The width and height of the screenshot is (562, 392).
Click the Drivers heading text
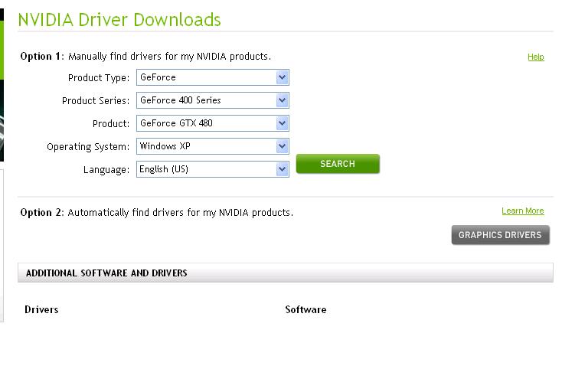pos(41,309)
